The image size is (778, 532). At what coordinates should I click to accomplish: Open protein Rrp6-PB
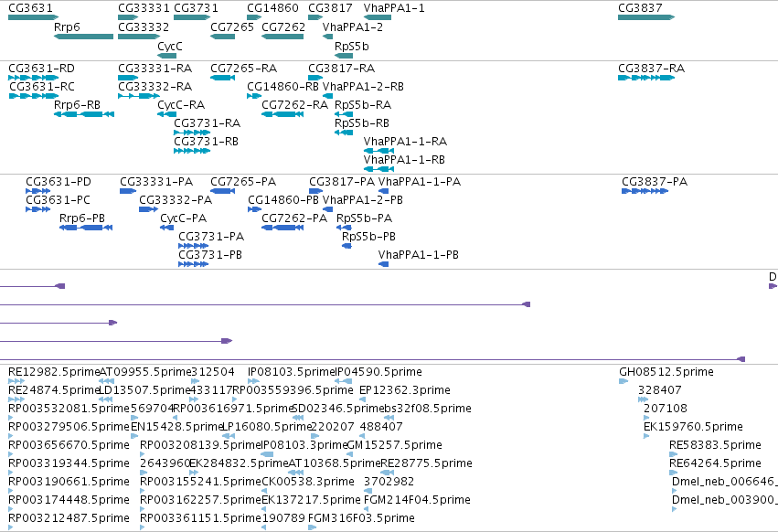point(82,218)
